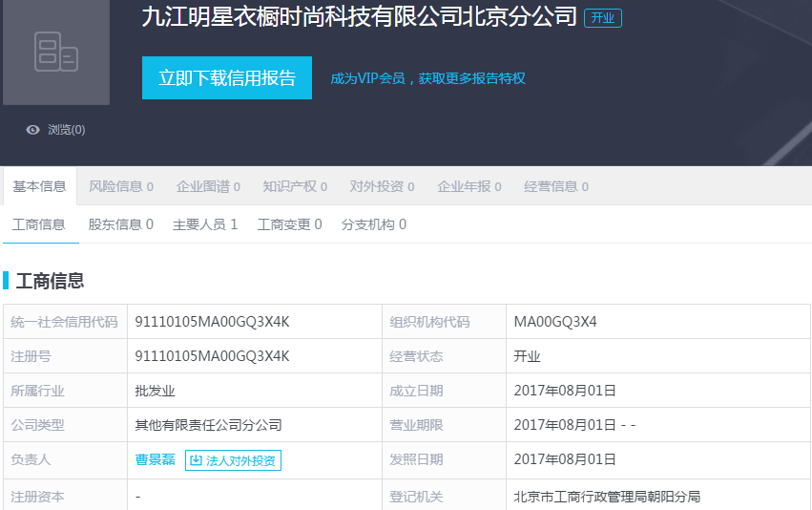Click the 营业期限 label cell

coord(444,425)
